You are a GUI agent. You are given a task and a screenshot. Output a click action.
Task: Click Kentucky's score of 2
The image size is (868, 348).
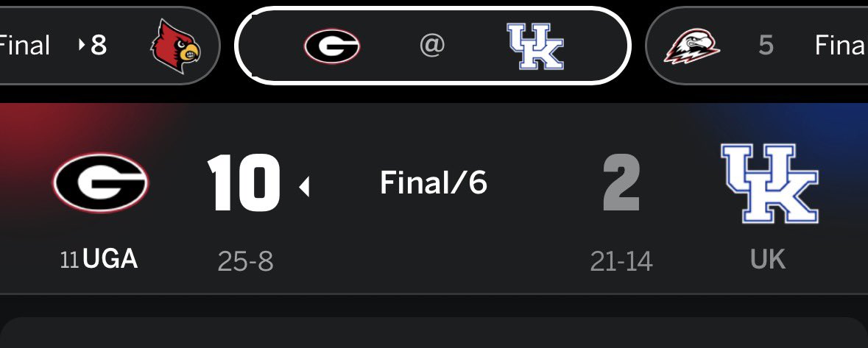pyautogui.click(x=621, y=183)
